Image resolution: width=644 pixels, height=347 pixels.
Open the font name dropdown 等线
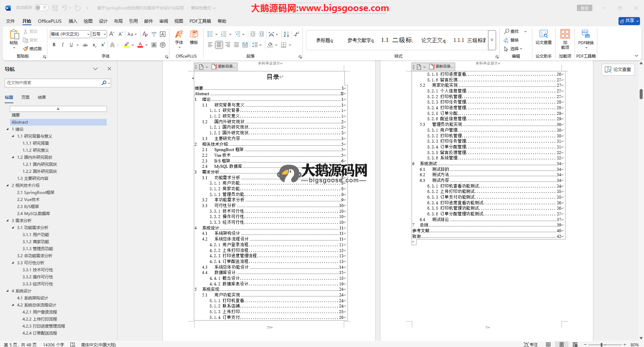(70, 34)
